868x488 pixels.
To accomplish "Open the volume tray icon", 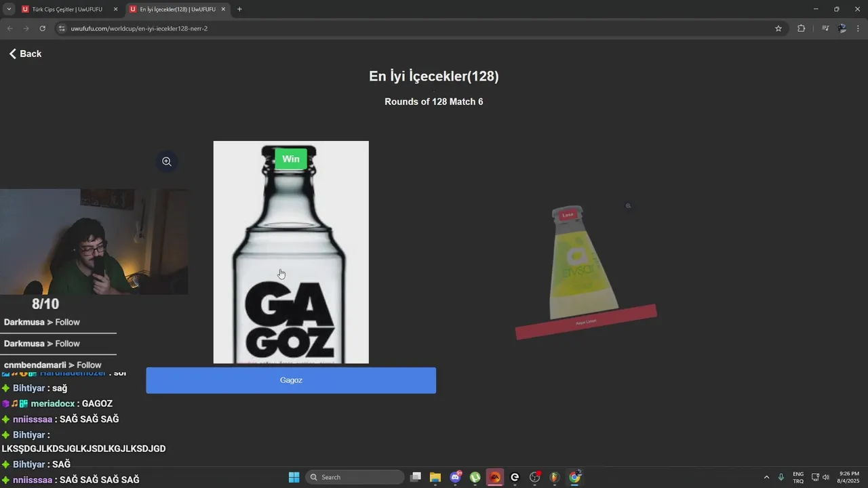I will click(x=826, y=477).
